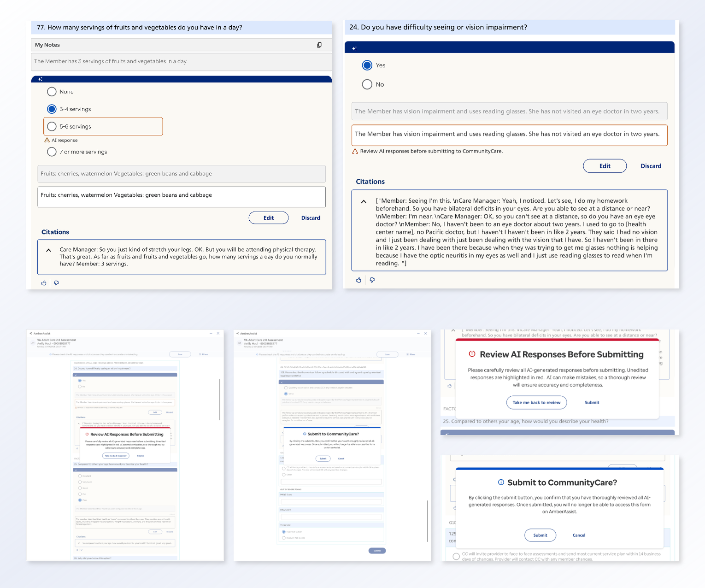
Task: Select 'High' Threshold option in small Submit-dialog window
Action: (284, 532)
